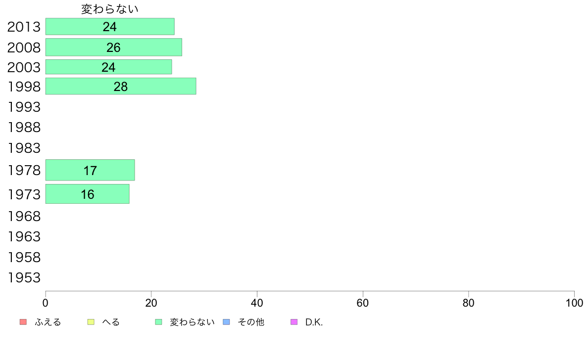Select the magenta D.K. legend swatch
The height and width of the screenshot is (364, 588).
[x=294, y=322]
